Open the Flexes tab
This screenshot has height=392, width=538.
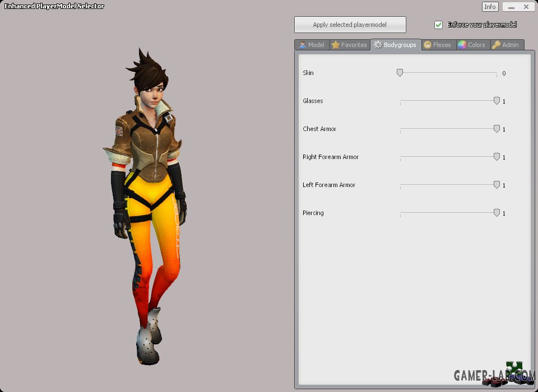tap(438, 45)
